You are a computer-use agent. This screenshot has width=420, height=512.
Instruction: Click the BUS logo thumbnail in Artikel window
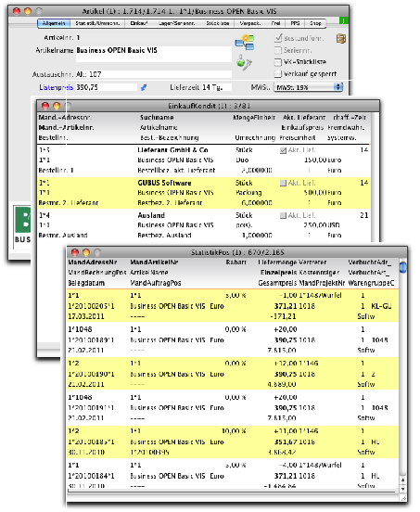22,225
